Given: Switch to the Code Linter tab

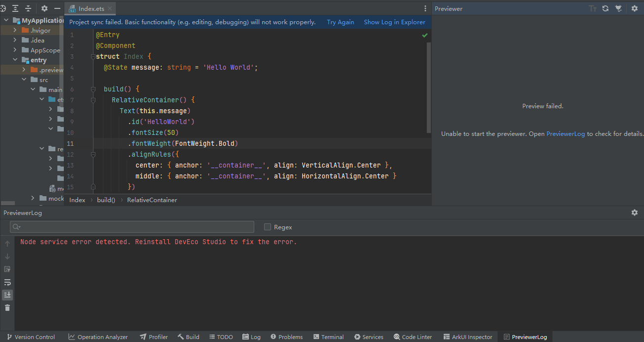Looking at the screenshot, I should [413, 337].
